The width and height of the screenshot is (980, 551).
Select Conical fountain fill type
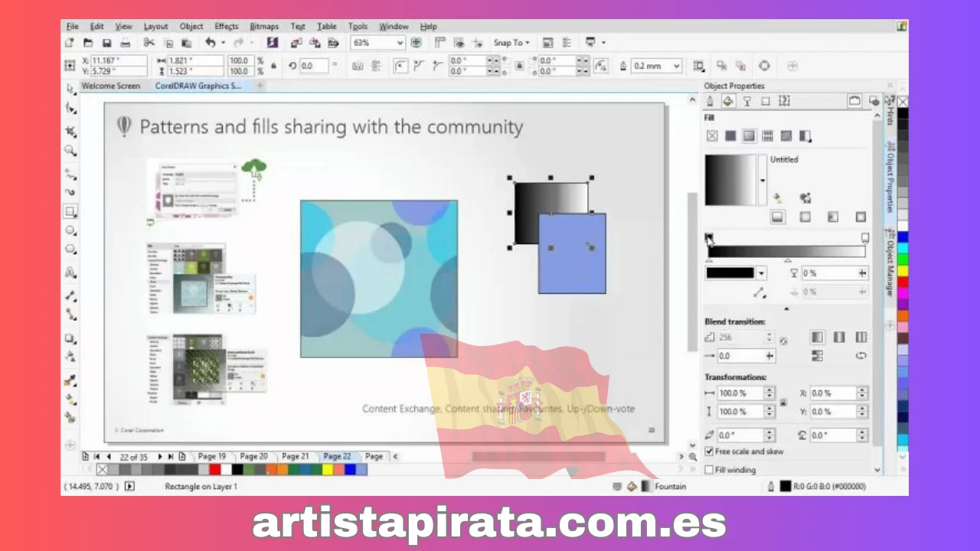pyautogui.click(x=833, y=217)
